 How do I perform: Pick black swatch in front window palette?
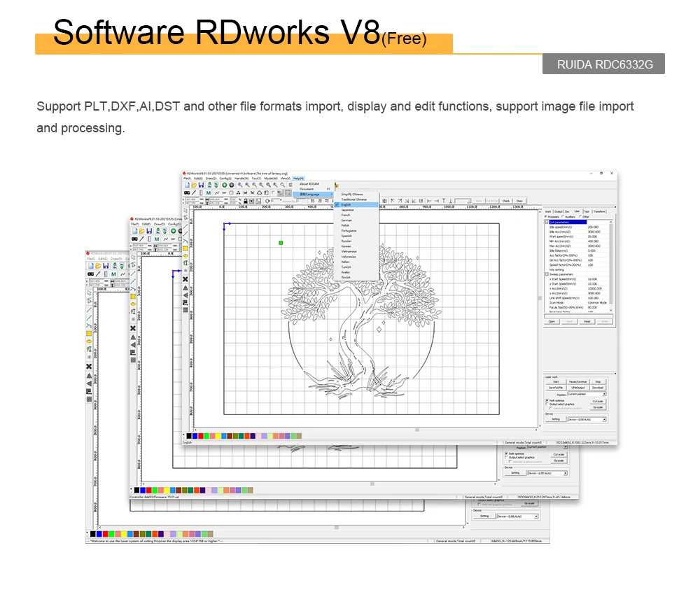[x=189, y=437]
